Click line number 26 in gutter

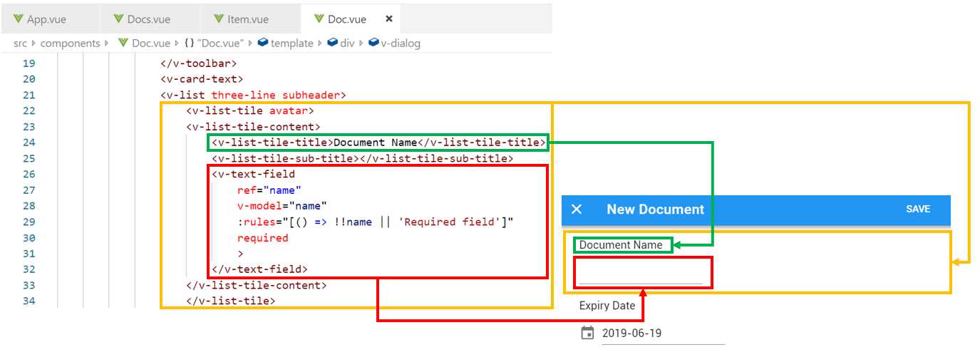29,174
